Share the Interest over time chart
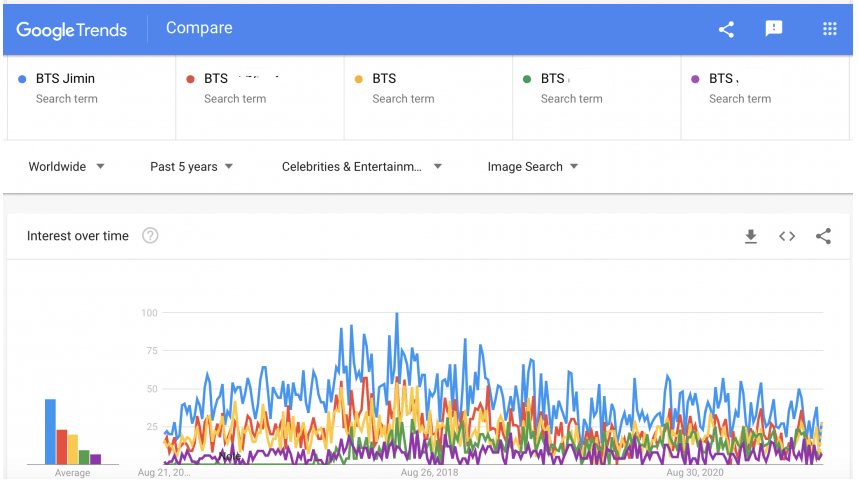This screenshot has width=859, height=494. 823,236
